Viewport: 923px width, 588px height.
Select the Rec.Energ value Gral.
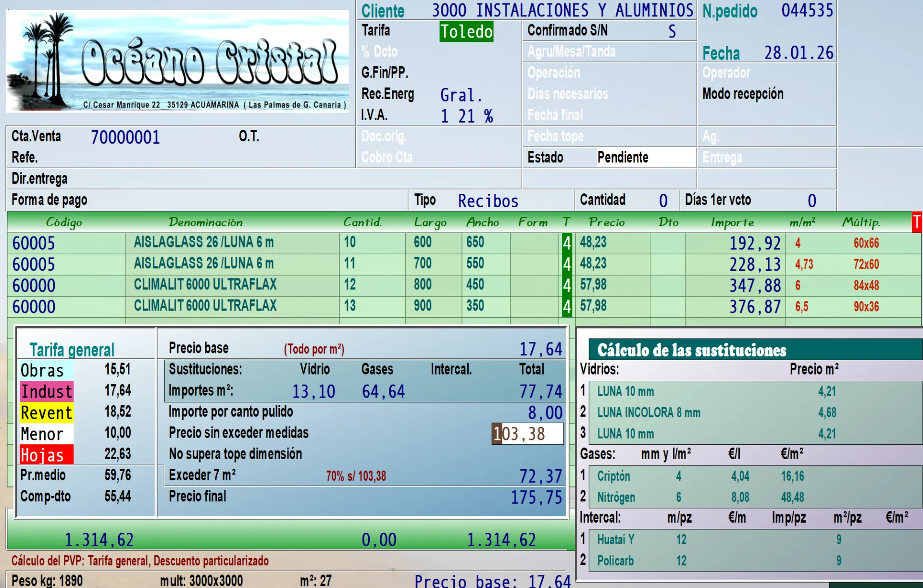click(461, 95)
